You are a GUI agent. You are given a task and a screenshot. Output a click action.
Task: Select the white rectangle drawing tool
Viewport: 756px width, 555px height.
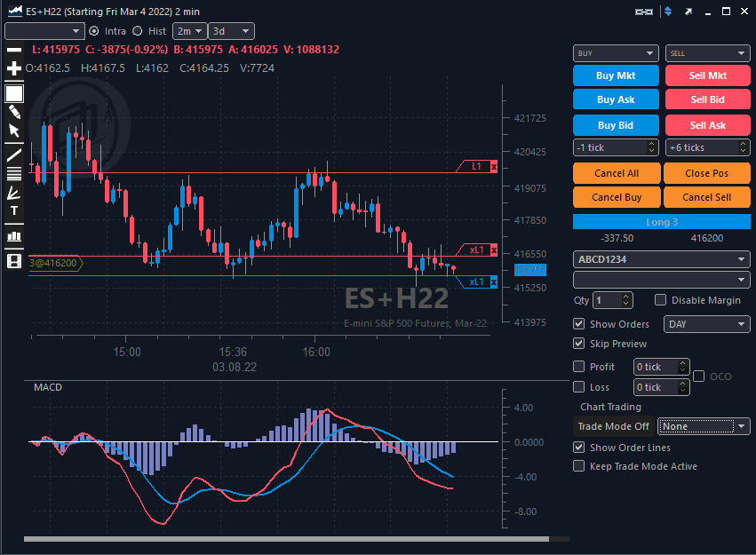pyautogui.click(x=14, y=93)
